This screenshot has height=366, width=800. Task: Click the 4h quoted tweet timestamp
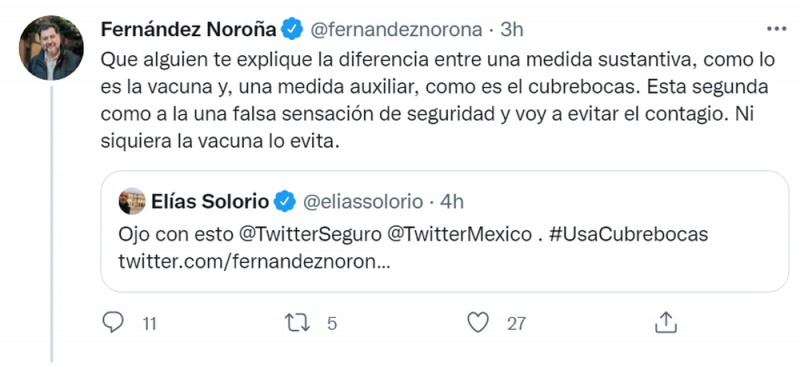click(452, 202)
